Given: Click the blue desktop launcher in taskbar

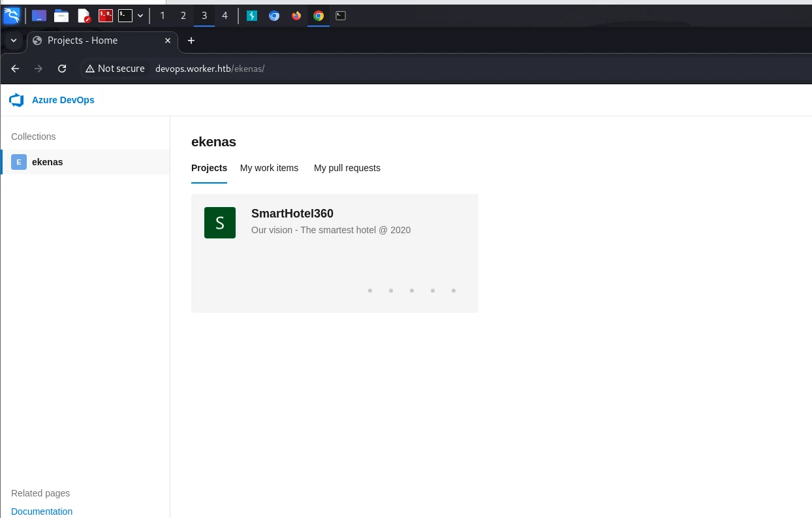Looking at the screenshot, I should pos(39,16).
